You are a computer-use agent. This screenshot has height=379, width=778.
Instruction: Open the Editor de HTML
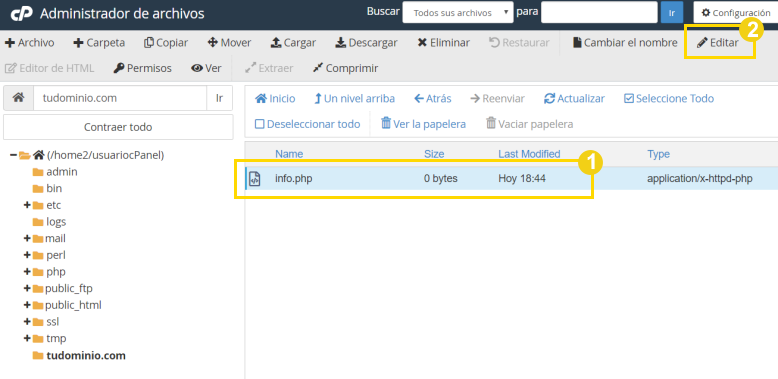point(49,68)
